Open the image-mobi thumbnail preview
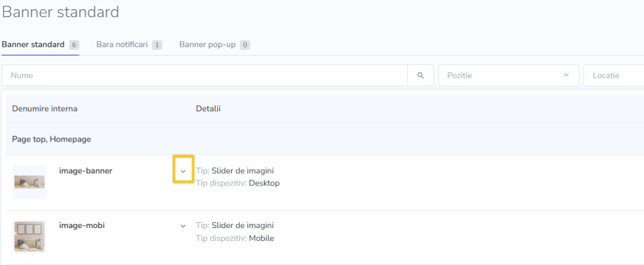Viewport: 644px width, 265px height. tap(30, 237)
